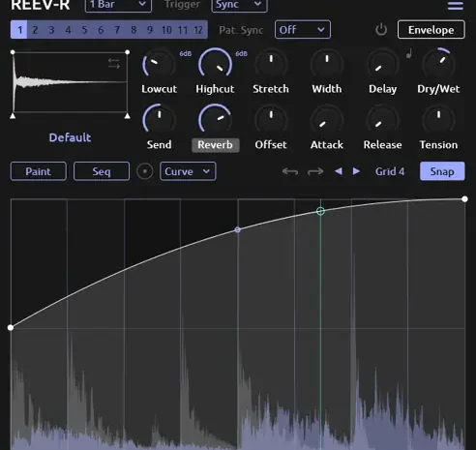Click the left impulse trim triangle
The width and height of the screenshot is (476, 450).
[13, 116]
